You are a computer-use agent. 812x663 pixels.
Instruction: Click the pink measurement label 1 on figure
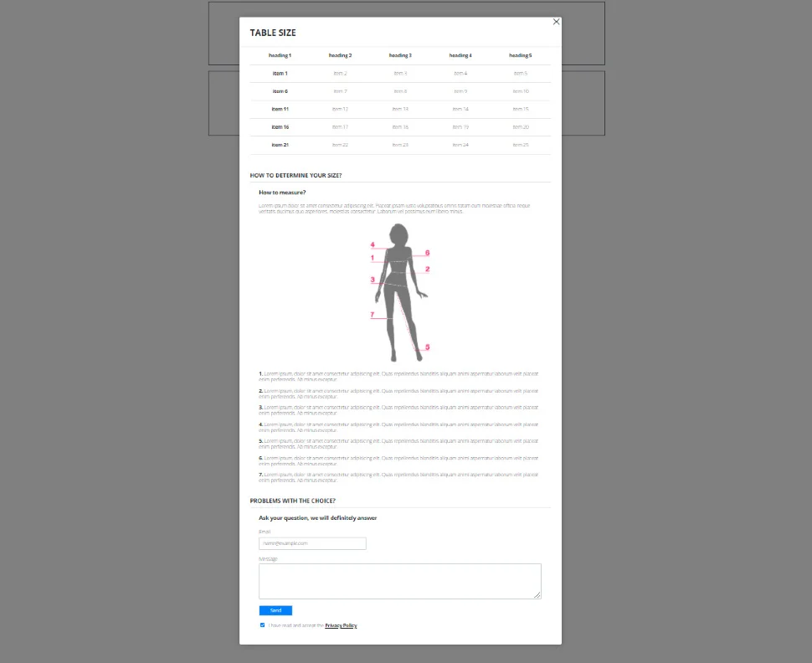(373, 258)
